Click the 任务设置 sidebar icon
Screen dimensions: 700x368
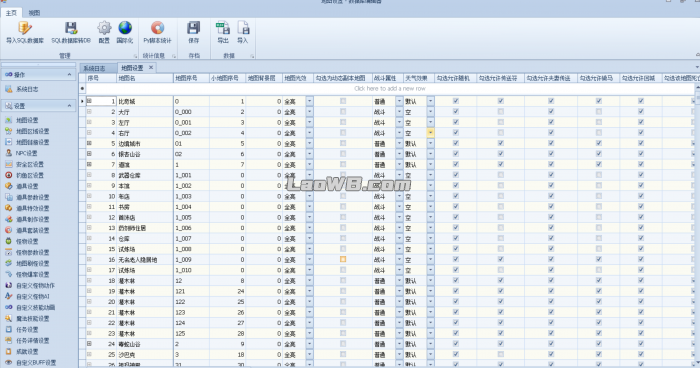pyautogui.click(x=8, y=330)
